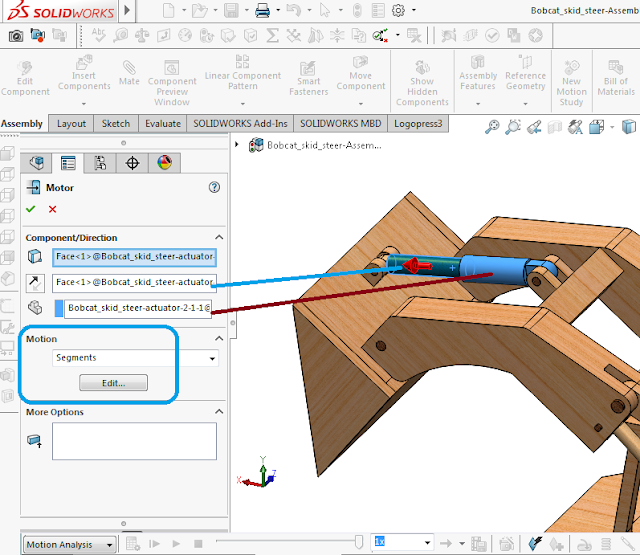
Task: Click the Save icon in title bar
Action: 231,10
